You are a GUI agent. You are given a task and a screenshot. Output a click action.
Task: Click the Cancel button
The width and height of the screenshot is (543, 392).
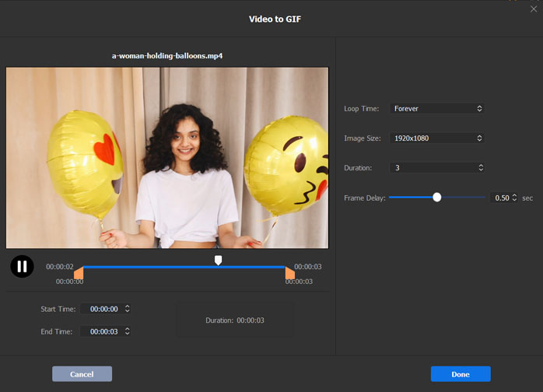82,374
